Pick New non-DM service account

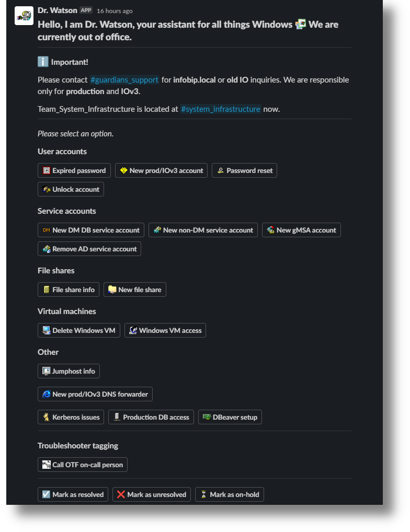pos(203,230)
